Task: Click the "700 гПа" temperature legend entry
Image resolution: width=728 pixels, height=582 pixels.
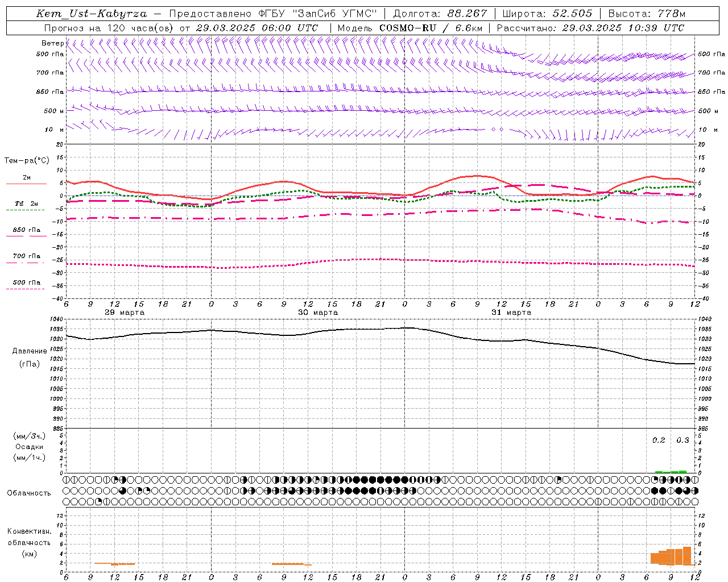Action: tap(26, 256)
